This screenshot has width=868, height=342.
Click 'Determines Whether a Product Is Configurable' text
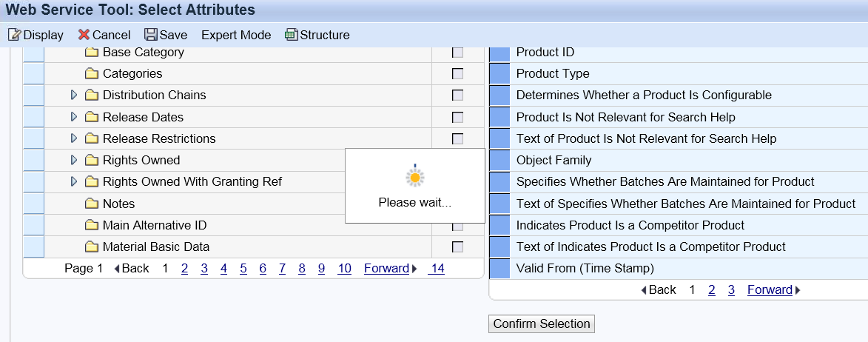click(x=644, y=95)
